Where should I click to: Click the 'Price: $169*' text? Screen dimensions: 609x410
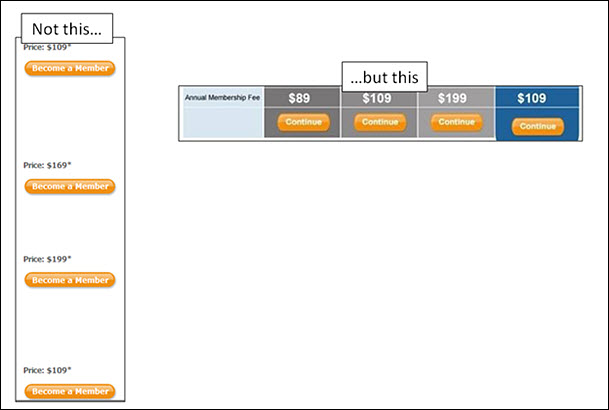pyautogui.click(x=47, y=165)
